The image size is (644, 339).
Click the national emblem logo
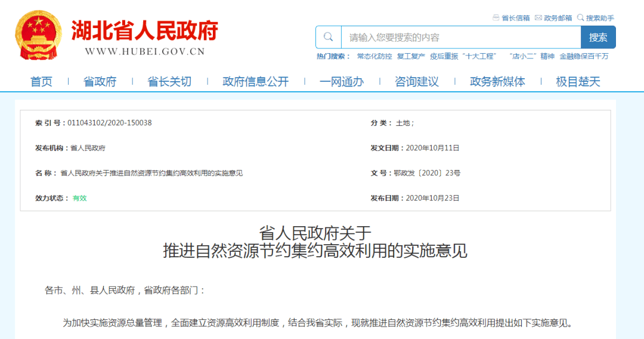point(38,35)
